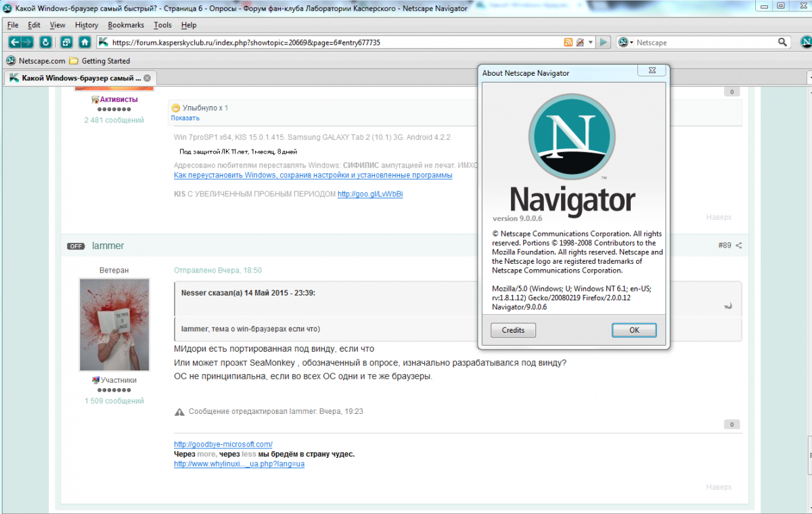Image resolution: width=812 pixels, height=514 pixels.
Task: Click 1 509 сообщений post count link
Action: pos(114,401)
